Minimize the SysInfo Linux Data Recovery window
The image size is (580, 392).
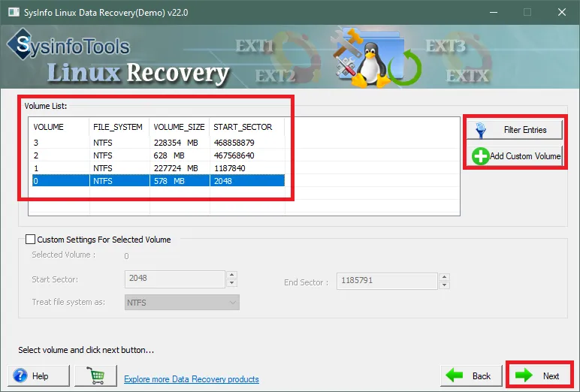tap(493, 12)
